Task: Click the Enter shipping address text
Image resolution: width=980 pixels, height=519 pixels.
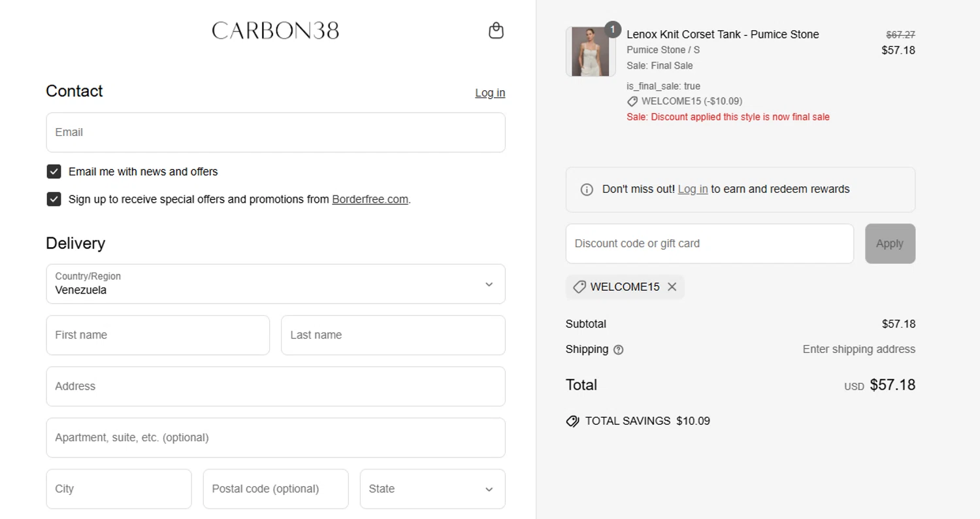Action: (x=859, y=350)
